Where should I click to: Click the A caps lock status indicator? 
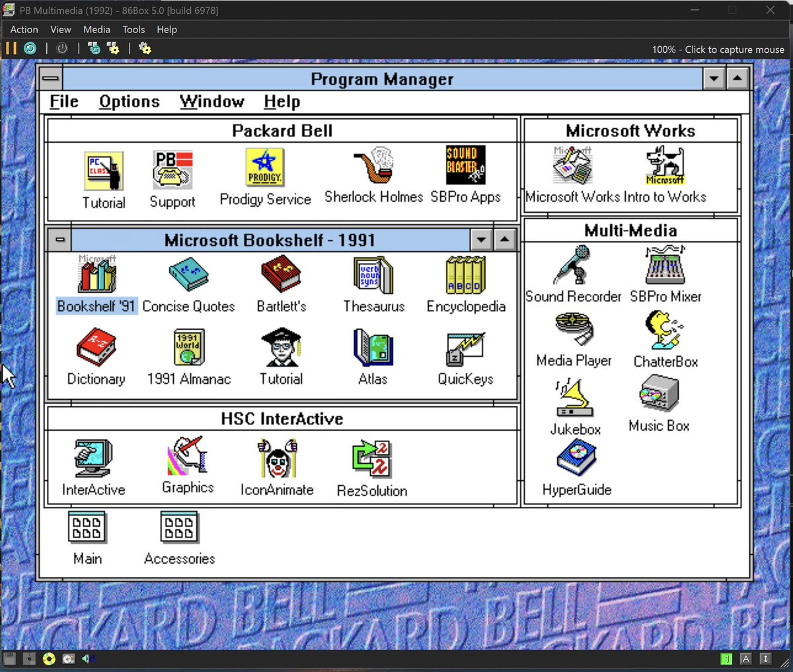(x=745, y=659)
